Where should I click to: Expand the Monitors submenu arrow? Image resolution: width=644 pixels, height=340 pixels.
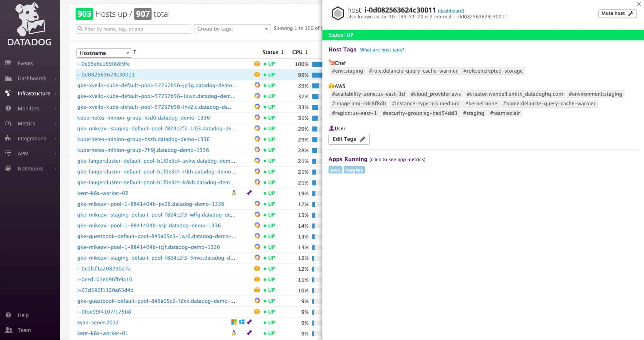[56, 109]
